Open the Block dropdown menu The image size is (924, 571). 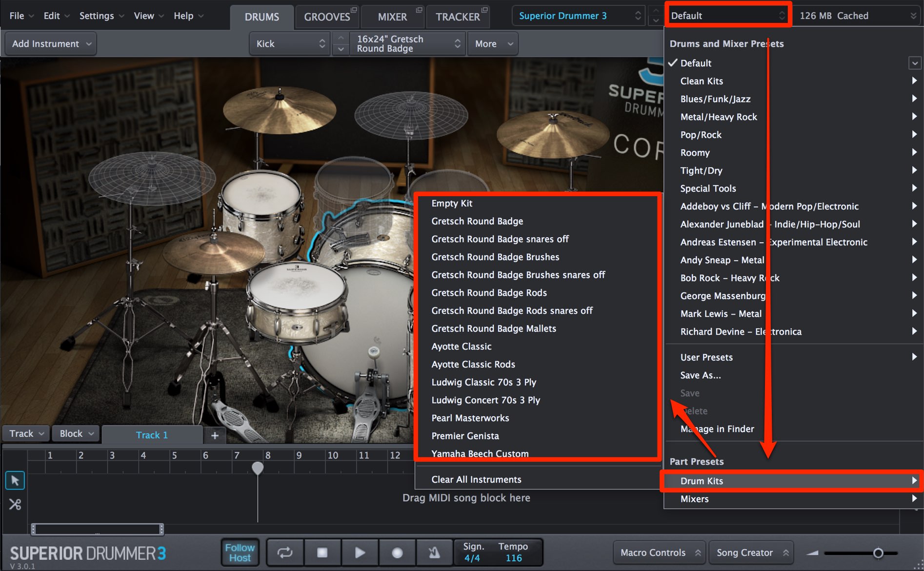tap(76, 433)
